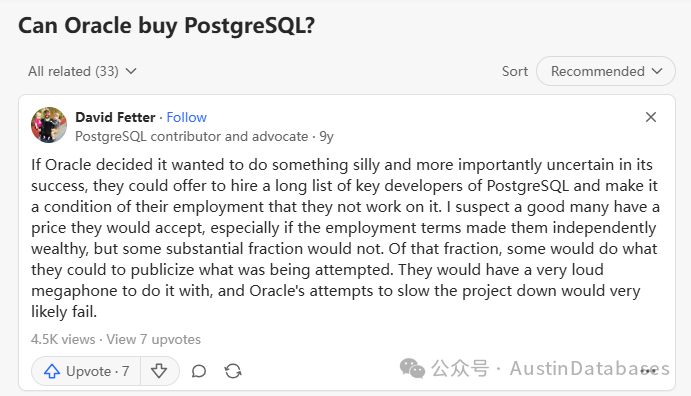The image size is (691, 396).
Task: Open the three-dot more options menu
Action: pyautogui.click(x=648, y=371)
